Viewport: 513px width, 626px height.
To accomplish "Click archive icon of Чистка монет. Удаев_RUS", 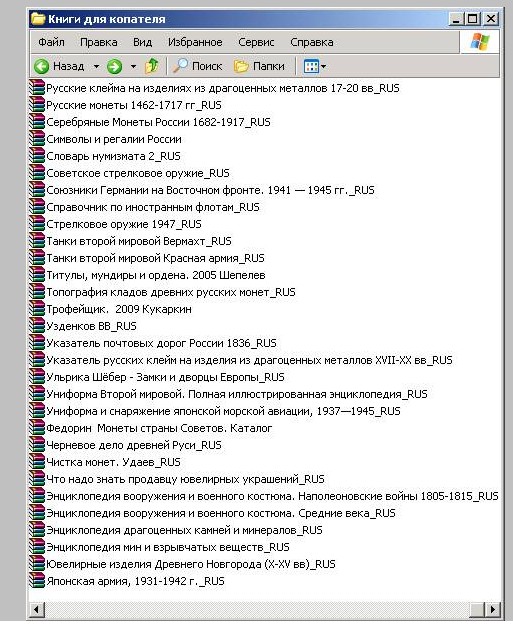I will point(37,462).
